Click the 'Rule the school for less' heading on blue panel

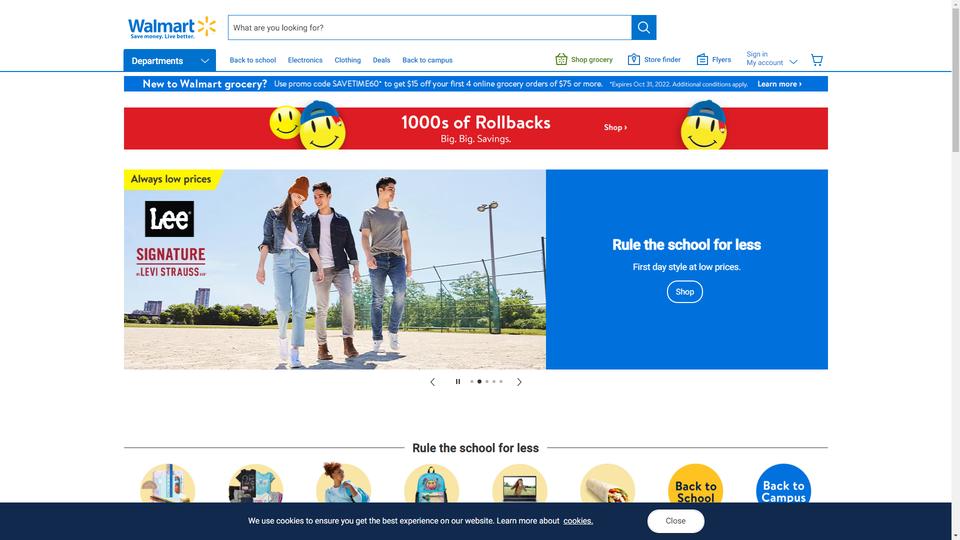tap(686, 245)
